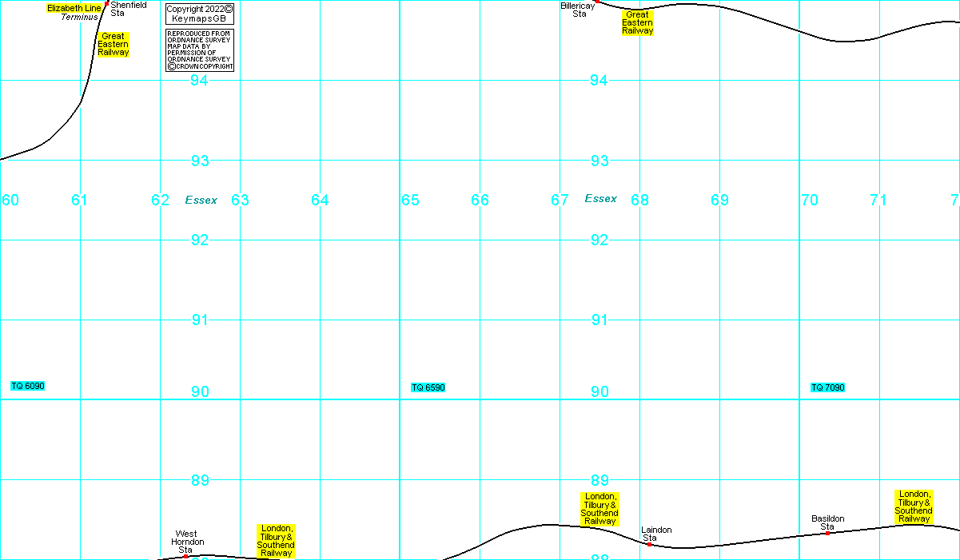The image size is (960, 560).
Task: Open the TQ 7090 tile label
Action: (827, 387)
